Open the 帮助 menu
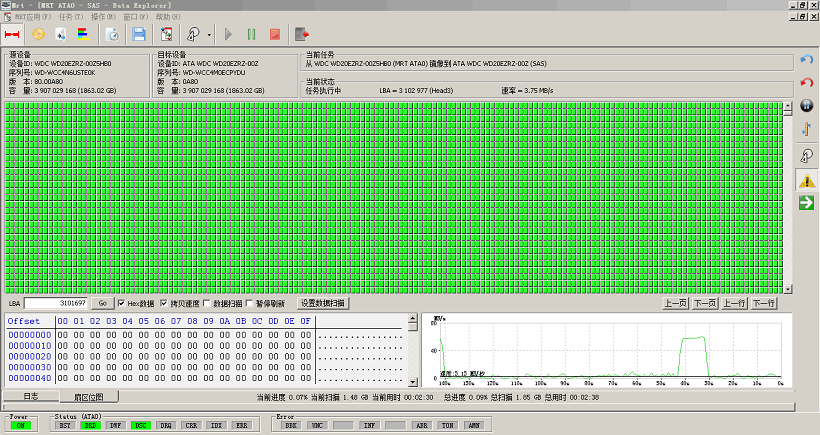The image size is (820, 435). pyautogui.click(x=168, y=17)
